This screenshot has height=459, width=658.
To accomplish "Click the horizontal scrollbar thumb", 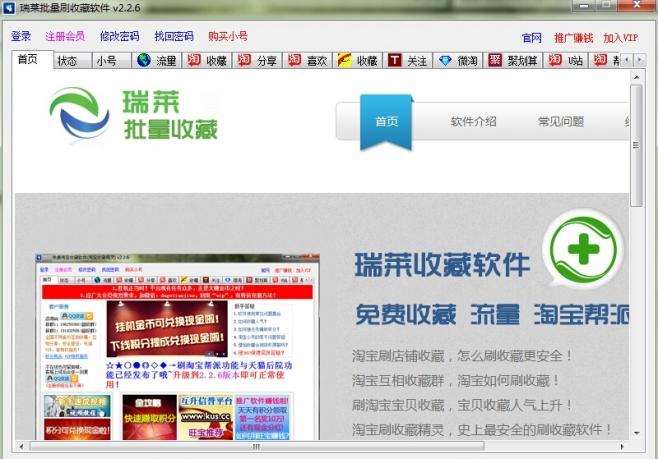I will coord(257,446).
